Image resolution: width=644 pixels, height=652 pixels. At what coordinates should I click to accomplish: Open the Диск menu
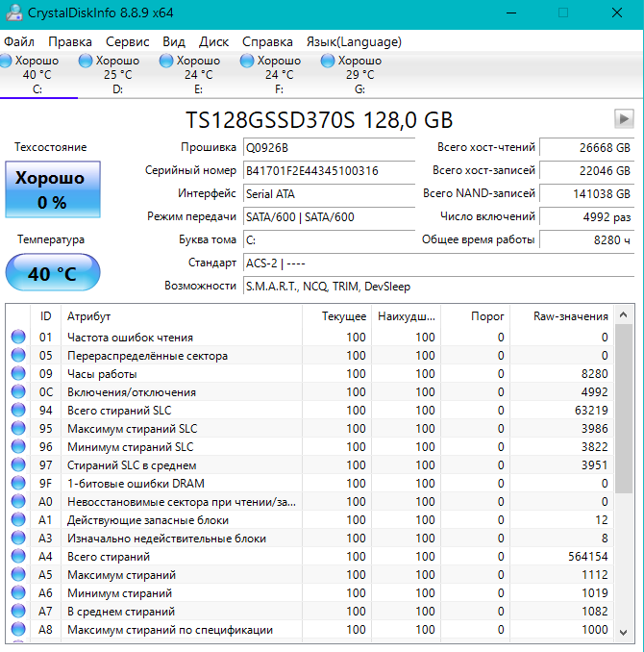[213, 42]
